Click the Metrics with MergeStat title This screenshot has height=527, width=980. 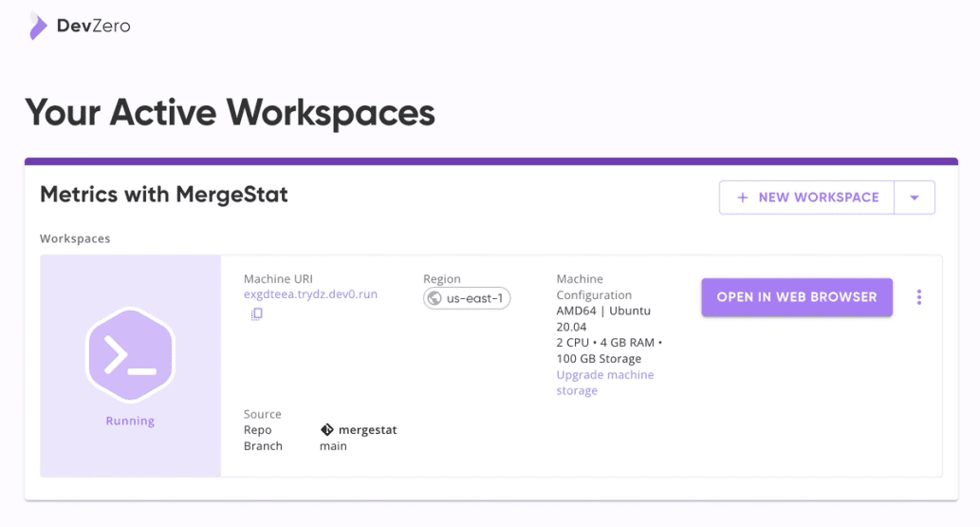(x=164, y=195)
